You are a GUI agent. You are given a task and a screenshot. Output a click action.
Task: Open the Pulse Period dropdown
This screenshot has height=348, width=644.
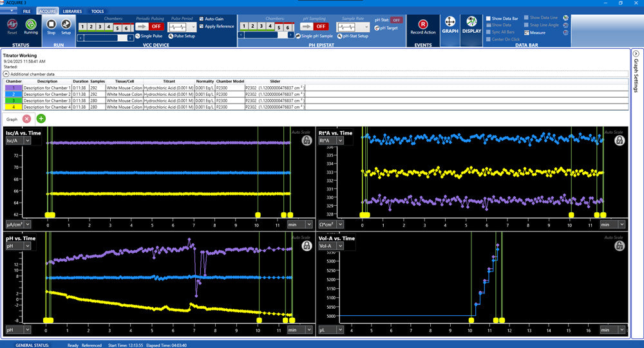point(193,27)
